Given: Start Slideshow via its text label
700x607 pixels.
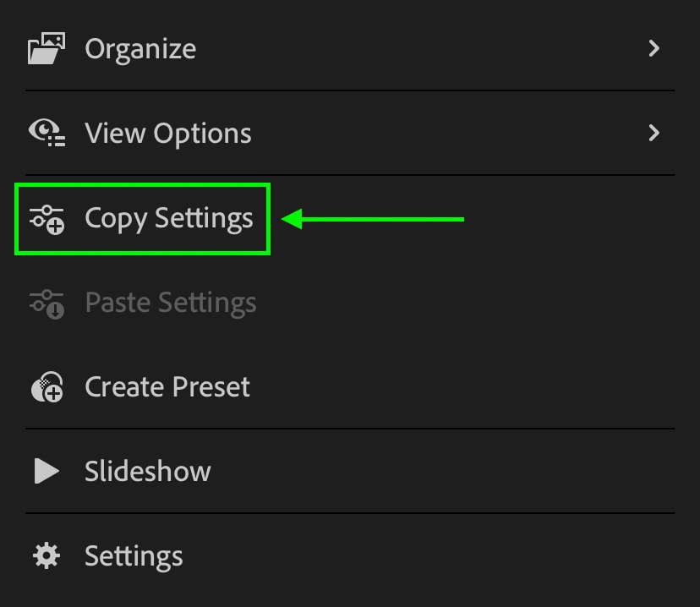Looking at the screenshot, I should click(148, 471).
